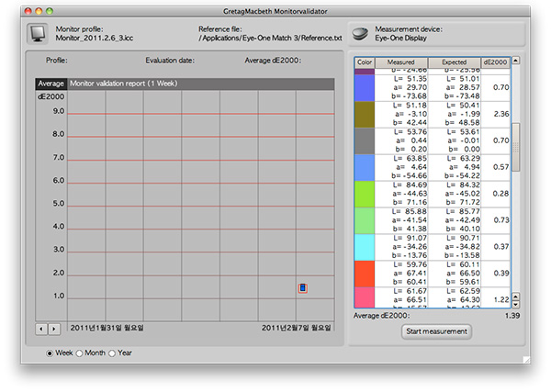
Task: Click the Eye-One Display measurement device icon
Action: pyautogui.click(x=361, y=34)
